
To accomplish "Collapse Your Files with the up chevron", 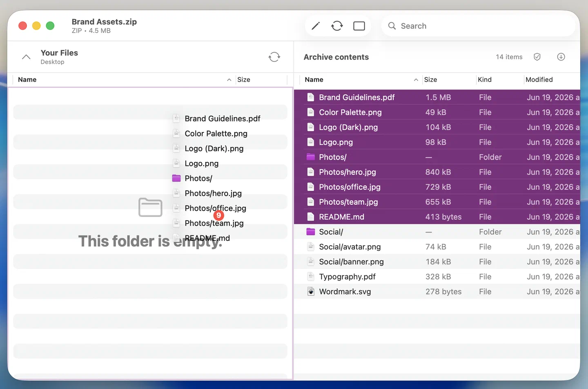I will pyautogui.click(x=26, y=57).
